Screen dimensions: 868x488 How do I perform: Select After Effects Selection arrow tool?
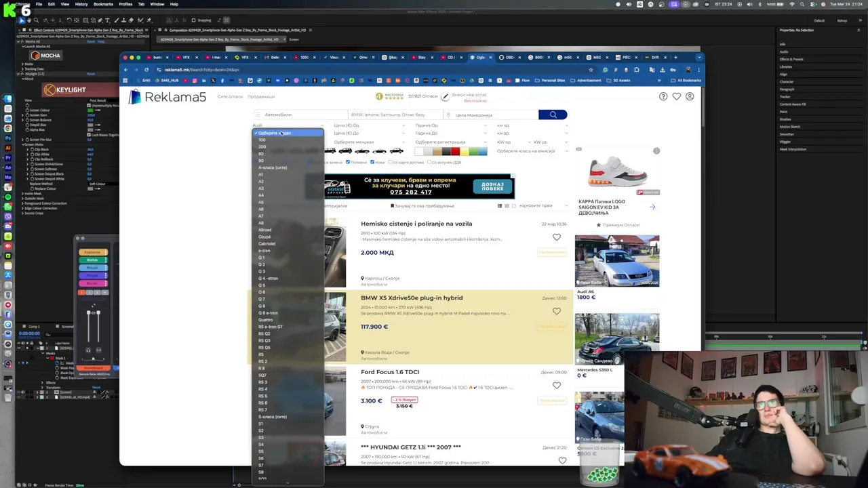22,20
